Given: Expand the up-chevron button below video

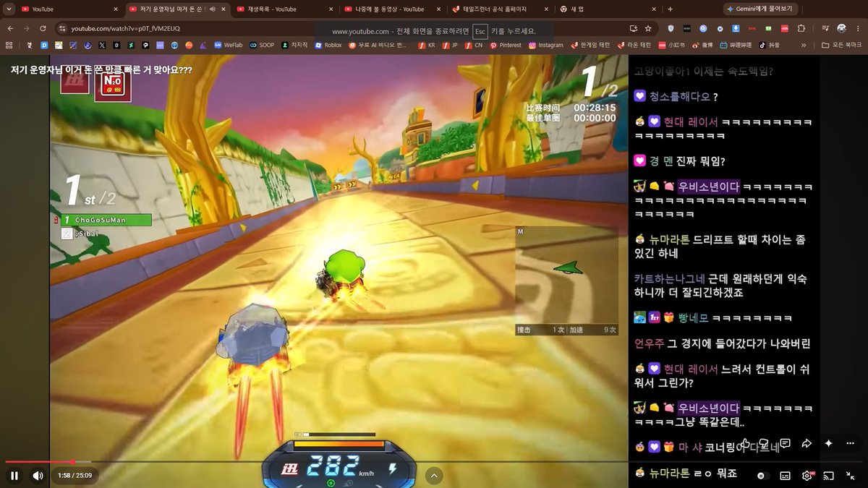Looking at the screenshot, I should click(x=434, y=475).
